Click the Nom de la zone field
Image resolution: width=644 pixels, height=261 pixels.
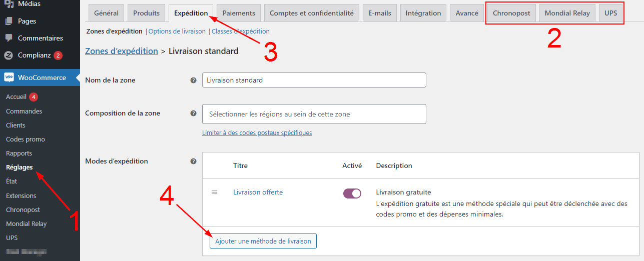pyautogui.click(x=314, y=80)
